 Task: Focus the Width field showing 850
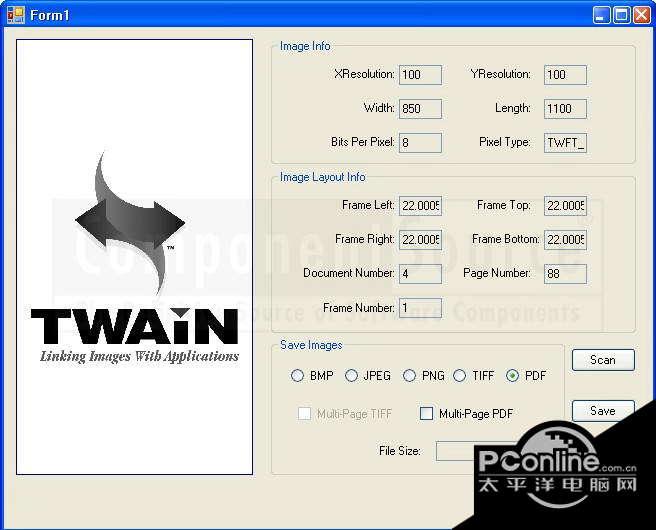(420, 109)
